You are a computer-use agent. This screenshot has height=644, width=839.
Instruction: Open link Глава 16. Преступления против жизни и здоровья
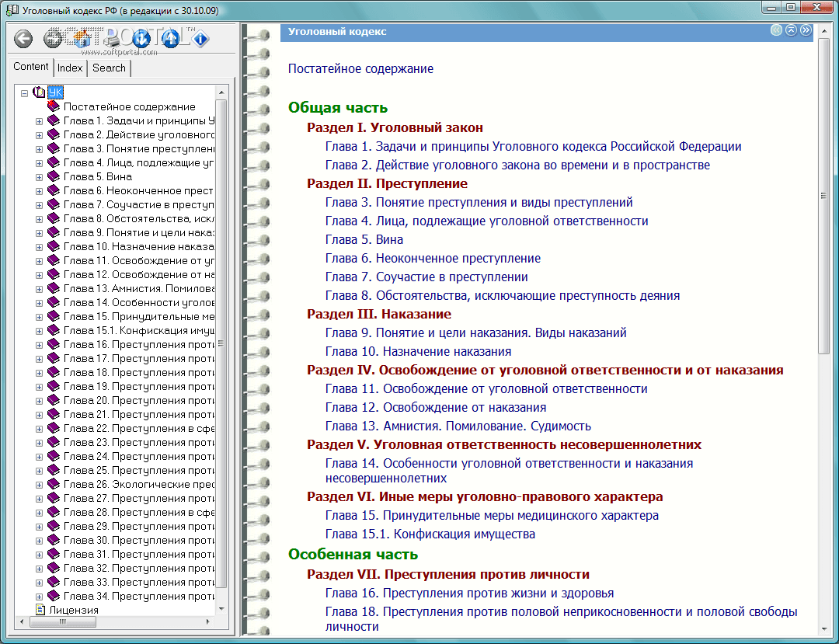coord(470,593)
